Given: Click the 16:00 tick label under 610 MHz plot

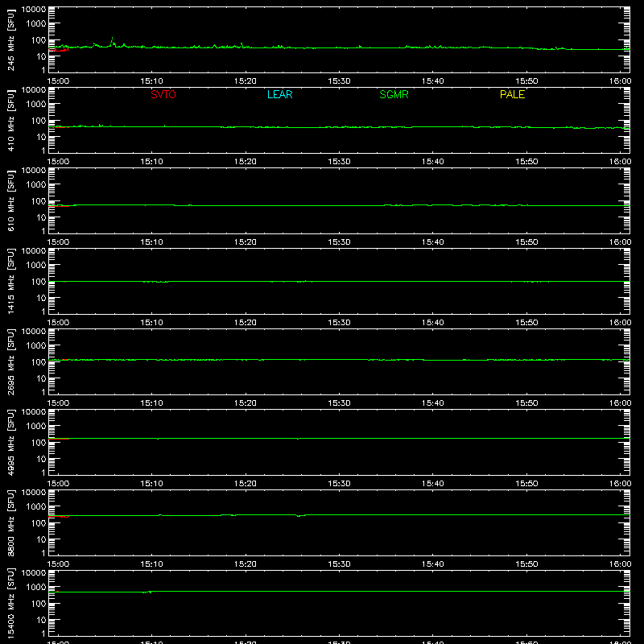Looking at the screenshot, I should point(620,242).
